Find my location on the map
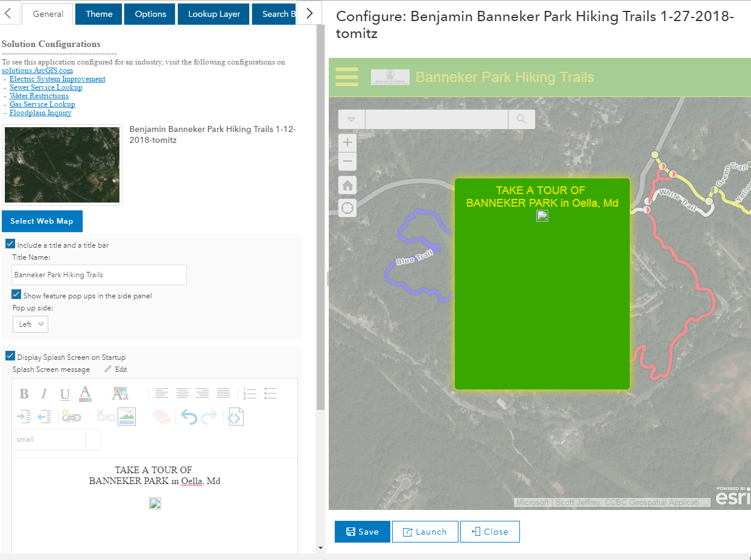The width and height of the screenshot is (751, 560). click(x=347, y=208)
